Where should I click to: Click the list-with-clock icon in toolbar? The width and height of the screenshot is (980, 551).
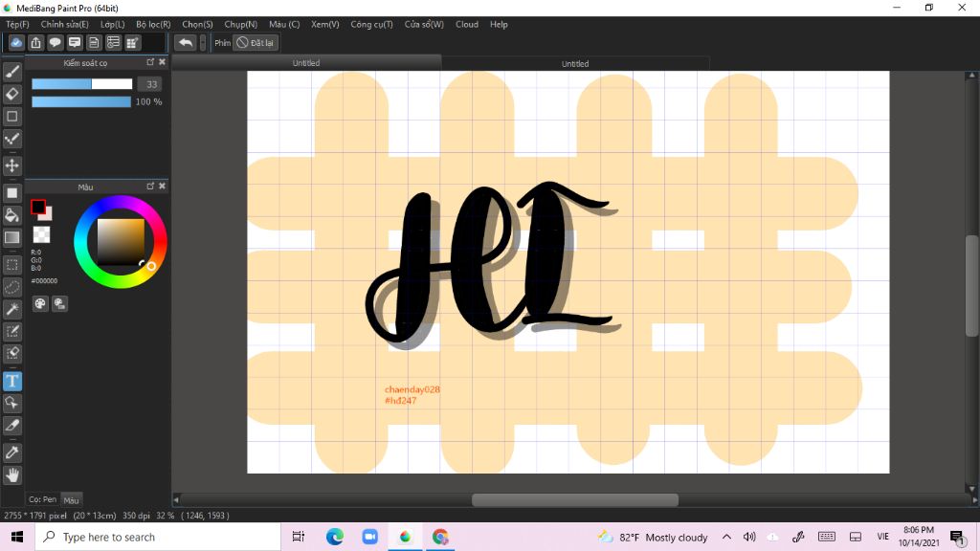point(113,42)
